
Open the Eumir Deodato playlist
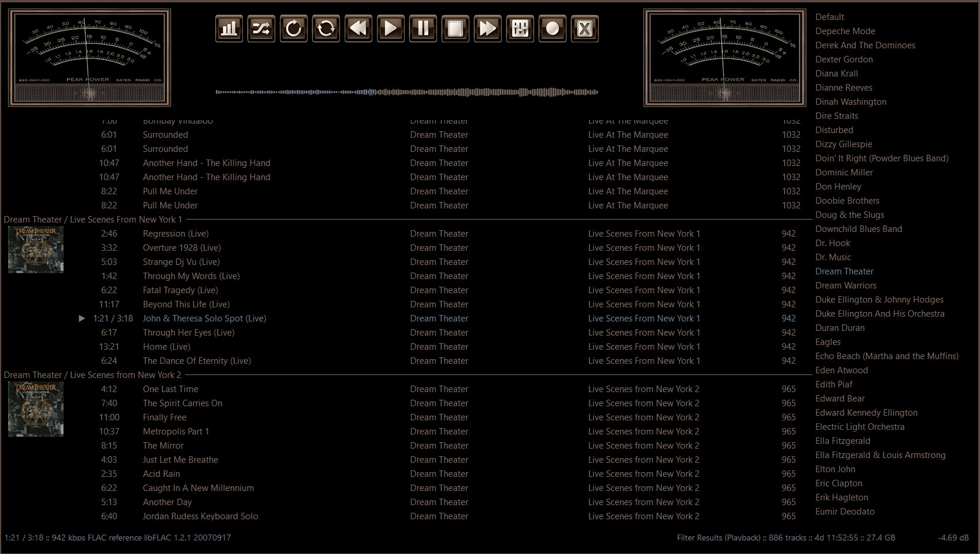(845, 512)
